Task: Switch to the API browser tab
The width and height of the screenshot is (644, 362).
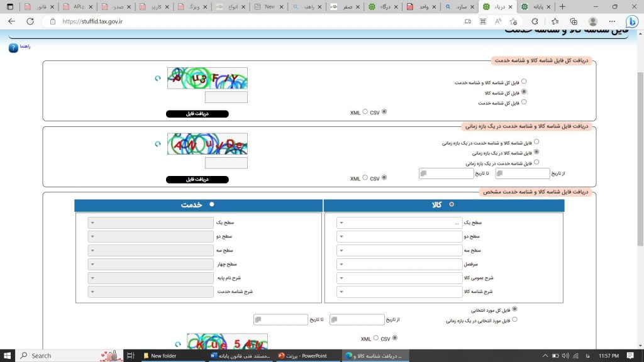Action: pos(78,6)
